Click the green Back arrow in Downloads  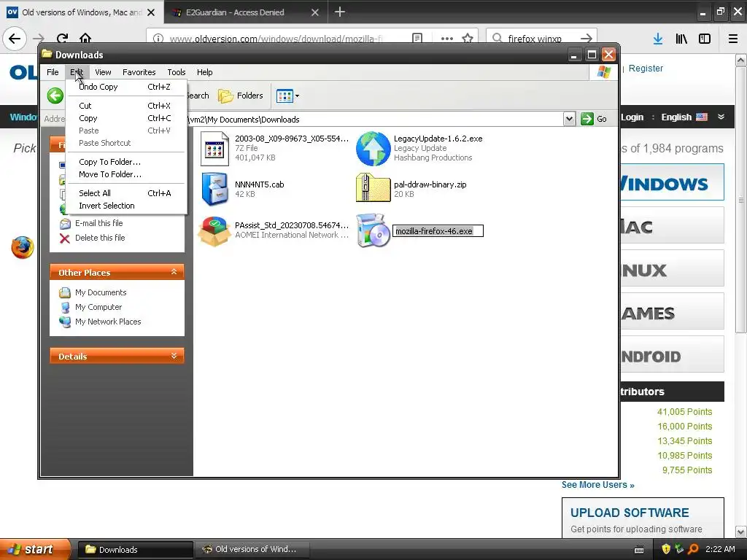pyautogui.click(x=55, y=96)
